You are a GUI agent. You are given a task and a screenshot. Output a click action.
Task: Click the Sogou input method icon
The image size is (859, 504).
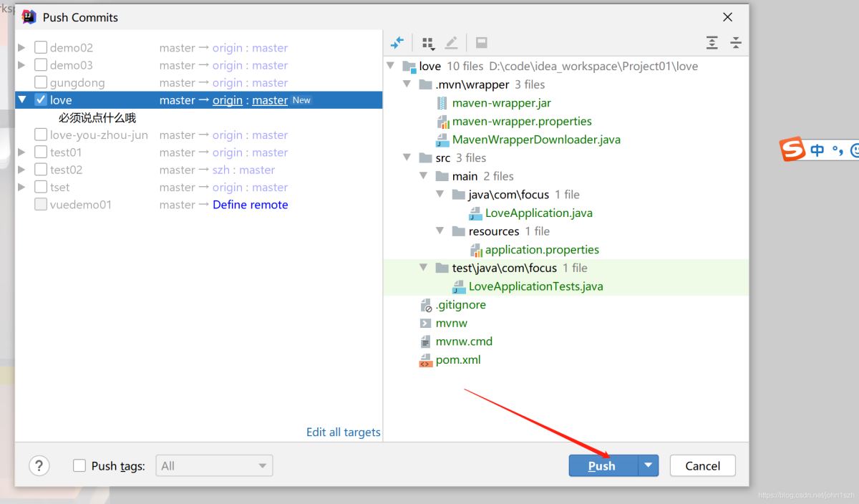(793, 150)
